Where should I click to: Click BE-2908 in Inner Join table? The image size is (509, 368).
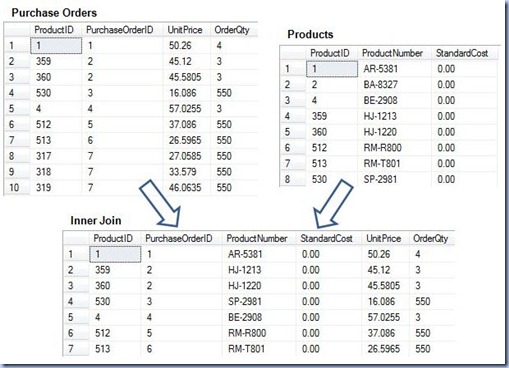[x=245, y=317]
